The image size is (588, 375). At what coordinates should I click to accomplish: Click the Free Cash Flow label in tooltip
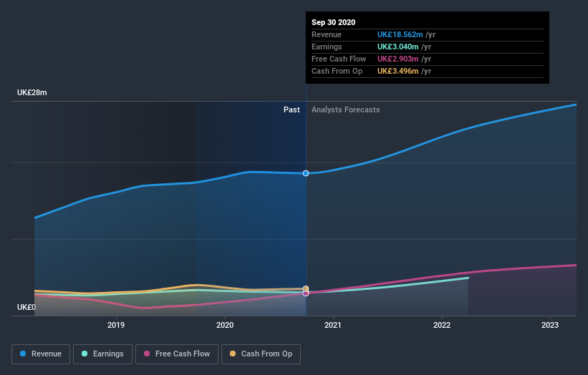tap(339, 59)
